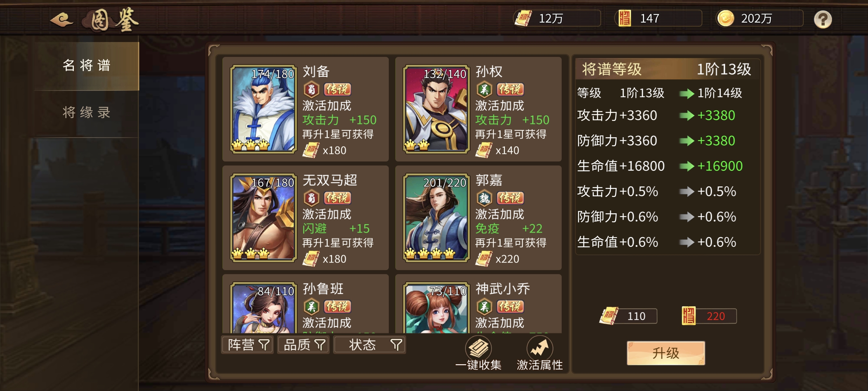Select the 刘备 hero portrait
Viewport: 868px width, 391px height.
pos(263,109)
